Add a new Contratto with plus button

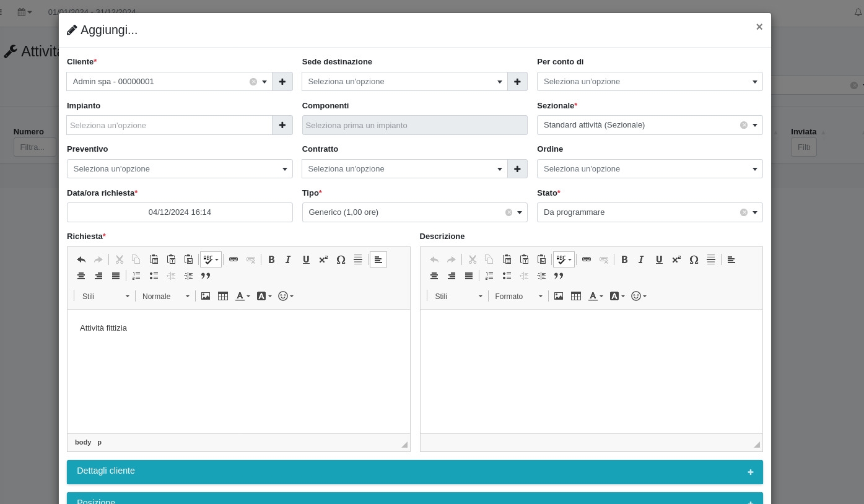pyautogui.click(x=517, y=169)
